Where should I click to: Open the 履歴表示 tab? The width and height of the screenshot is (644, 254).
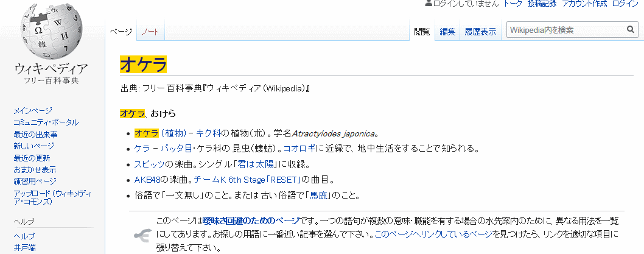point(480,32)
